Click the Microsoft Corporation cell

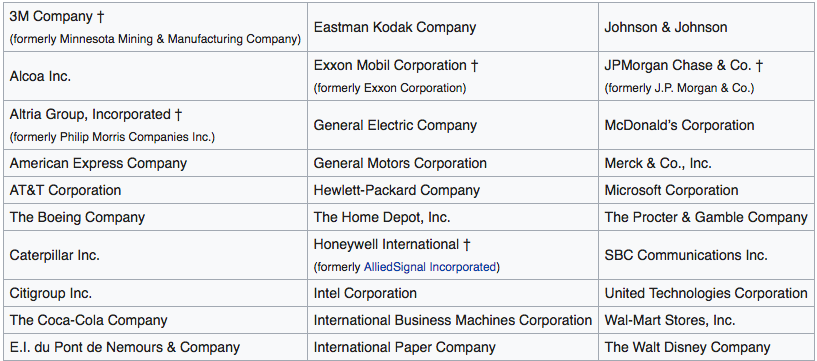click(707, 190)
